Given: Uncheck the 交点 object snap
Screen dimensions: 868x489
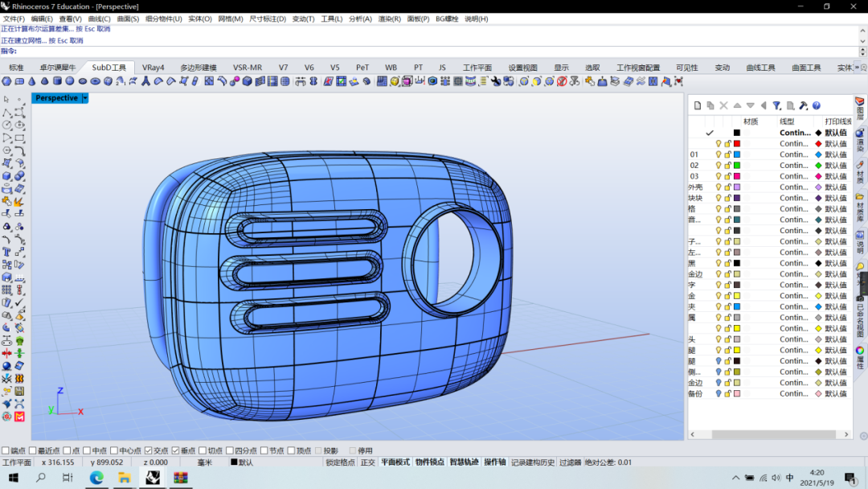Looking at the screenshot, I should pos(148,451).
